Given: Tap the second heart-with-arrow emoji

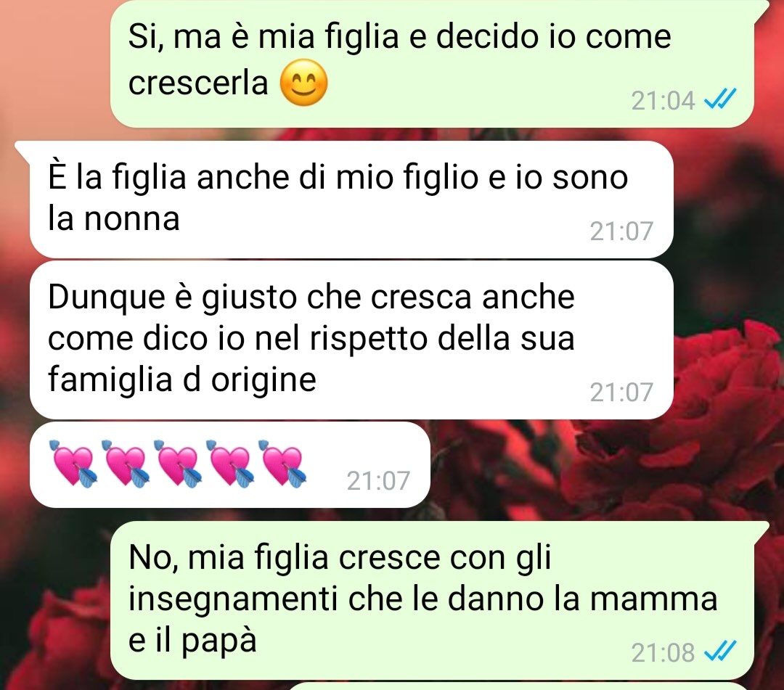Looking at the screenshot, I should click(x=126, y=463).
